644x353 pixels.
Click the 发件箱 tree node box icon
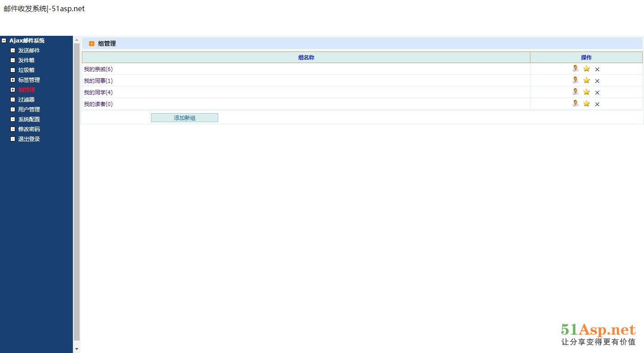pyautogui.click(x=13, y=60)
